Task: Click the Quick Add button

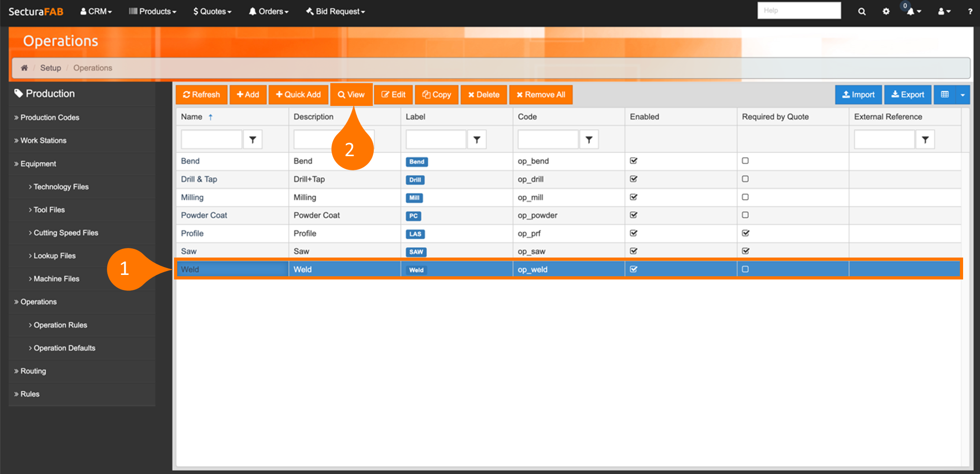Action: (298, 95)
